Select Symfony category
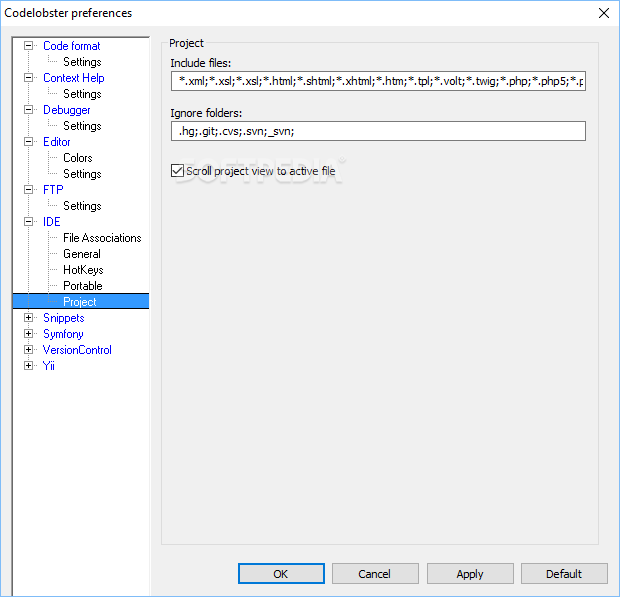The height and width of the screenshot is (597, 620). click(63, 334)
